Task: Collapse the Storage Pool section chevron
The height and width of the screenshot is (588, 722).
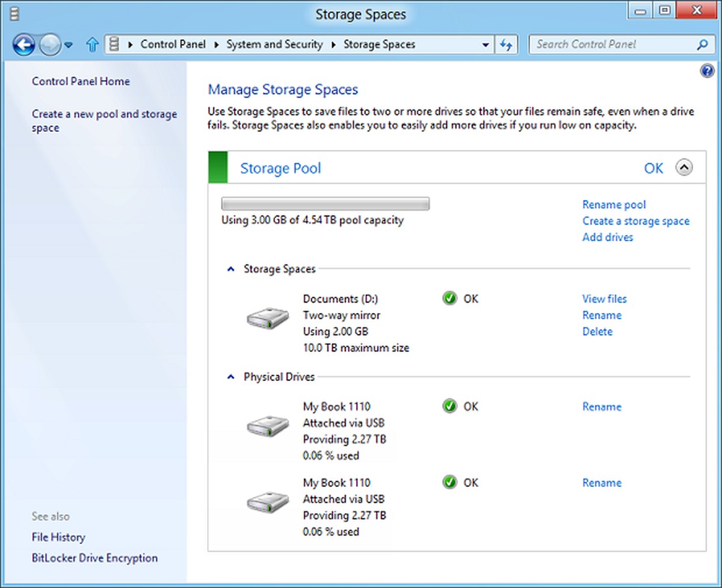Action: pos(685,168)
